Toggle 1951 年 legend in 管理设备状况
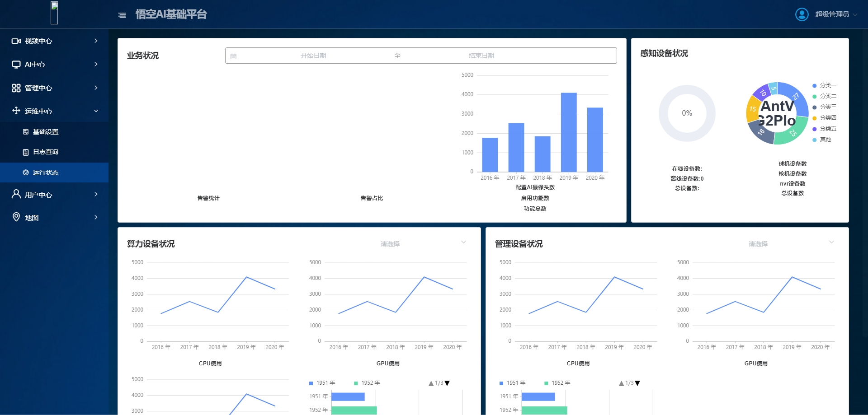868x415 pixels. (x=512, y=383)
